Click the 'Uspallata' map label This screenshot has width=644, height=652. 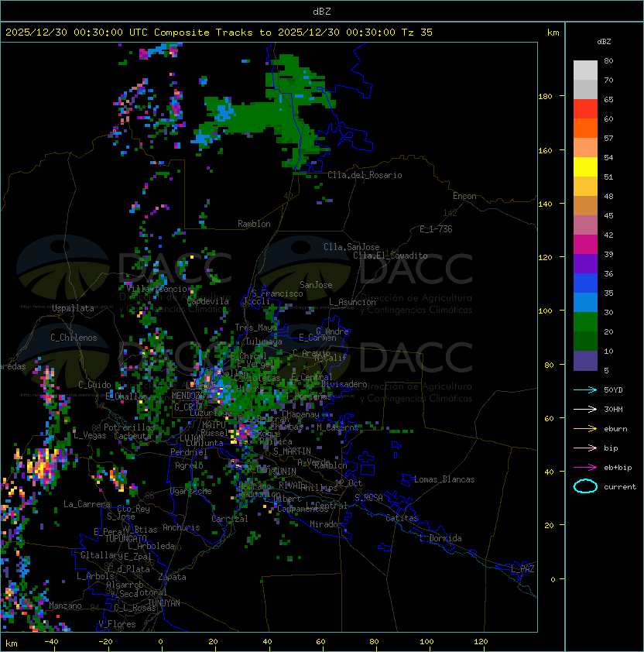point(74,308)
